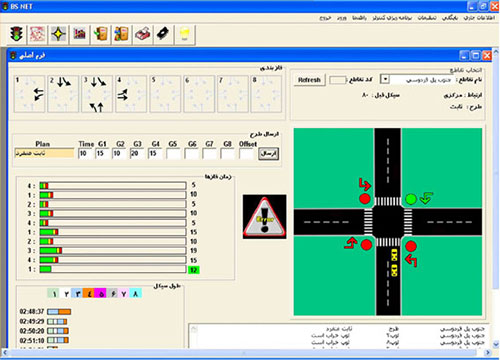Open the leftmost menu bar item
The width and height of the screenshot is (500, 360).
click(325, 18)
